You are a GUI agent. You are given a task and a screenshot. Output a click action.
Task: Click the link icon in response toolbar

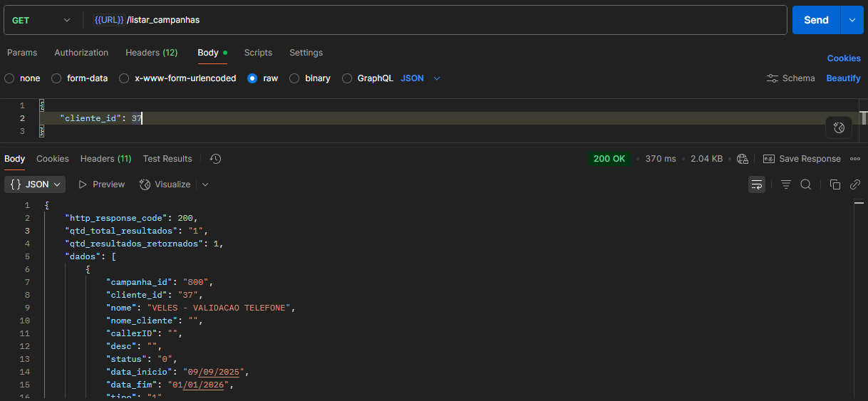(x=855, y=184)
